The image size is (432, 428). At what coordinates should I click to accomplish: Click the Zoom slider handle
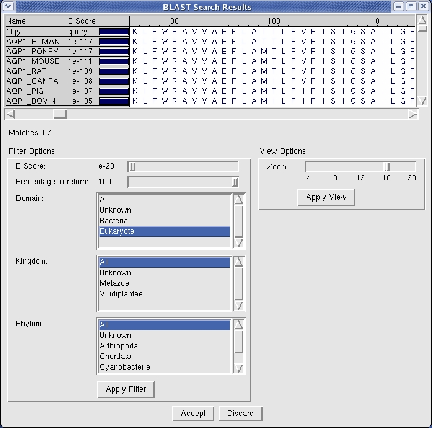[x=387, y=167]
